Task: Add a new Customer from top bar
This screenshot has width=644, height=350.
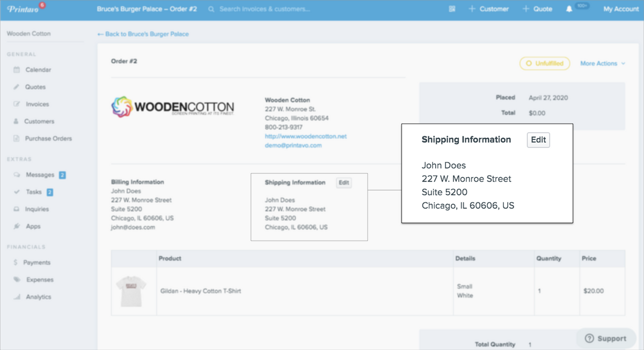Action: click(x=488, y=9)
